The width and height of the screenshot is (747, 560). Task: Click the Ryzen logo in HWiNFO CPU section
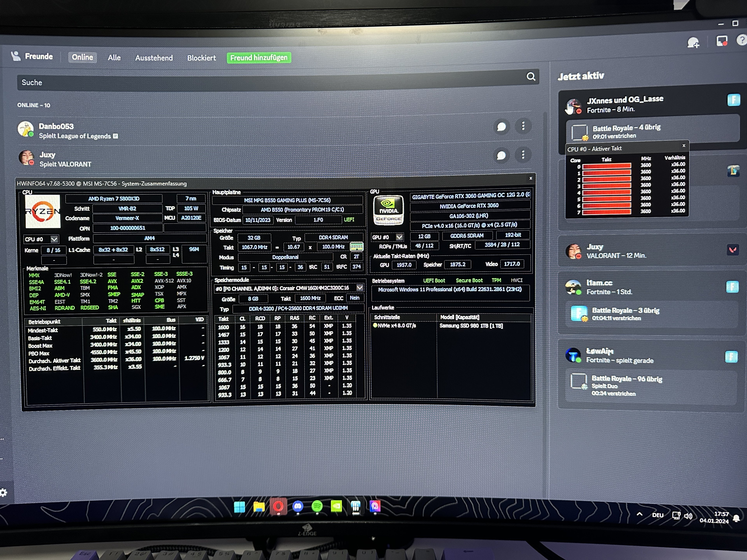pyautogui.click(x=43, y=211)
